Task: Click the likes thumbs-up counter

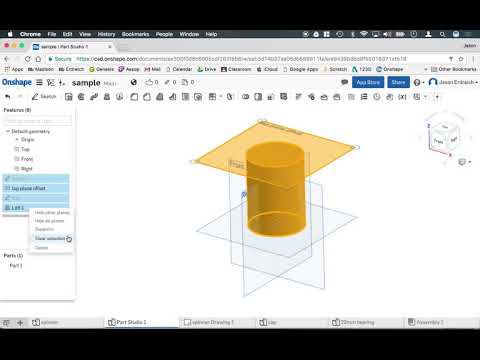Action: (x=152, y=82)
